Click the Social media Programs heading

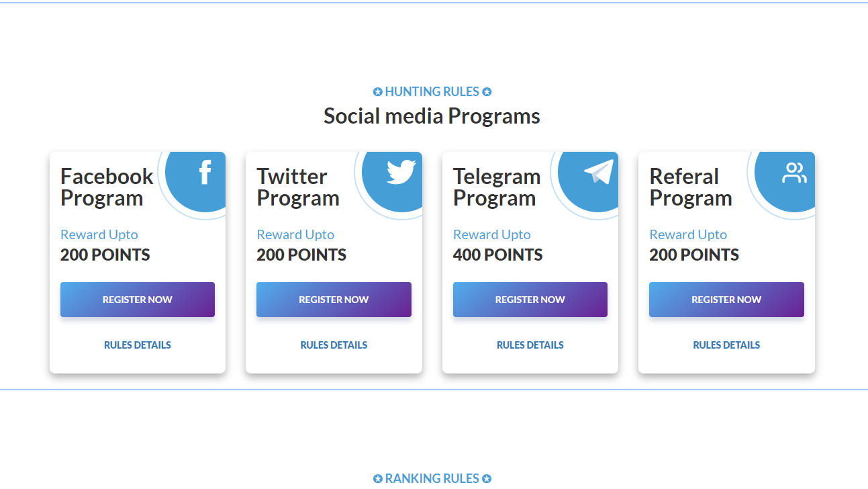click(x=432, y=116)
